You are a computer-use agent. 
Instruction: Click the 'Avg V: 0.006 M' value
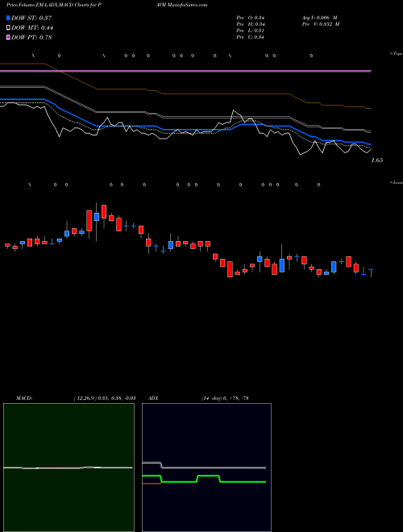click(x=319, y=18)
